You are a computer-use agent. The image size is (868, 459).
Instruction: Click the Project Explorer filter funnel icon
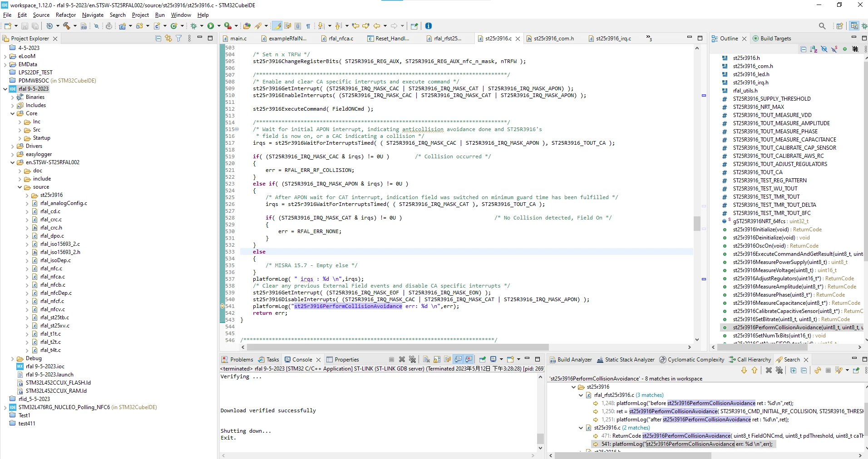[x=179, y=39]
